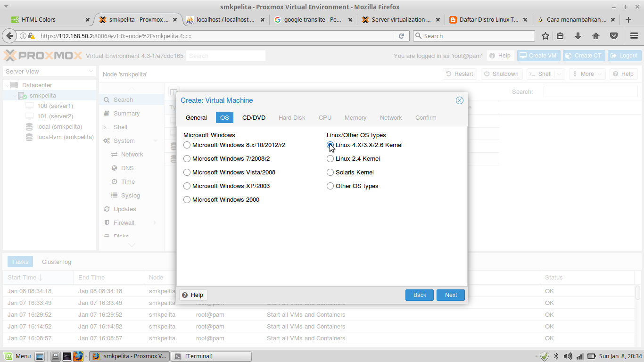Open the CD/DVD wizard tab
Image resolution: width=644 pixels, height=362 pixels.
point(254,117)
